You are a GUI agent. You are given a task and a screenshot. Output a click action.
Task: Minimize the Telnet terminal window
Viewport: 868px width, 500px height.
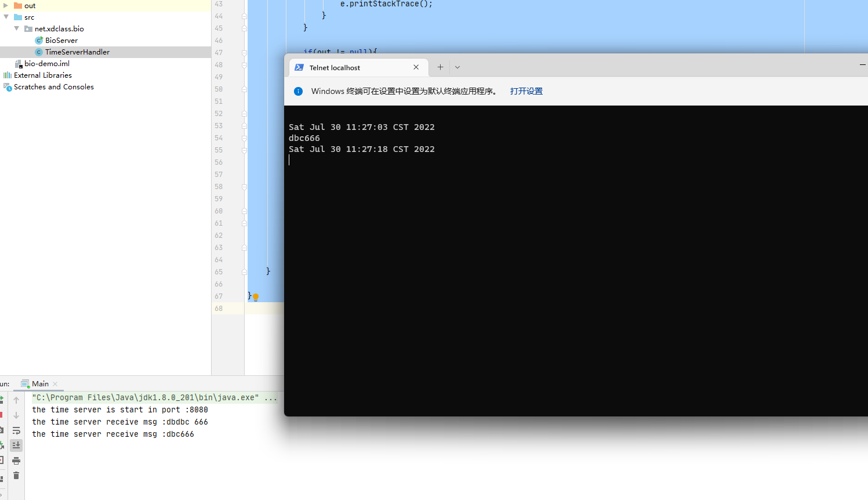tap(862, 65)
